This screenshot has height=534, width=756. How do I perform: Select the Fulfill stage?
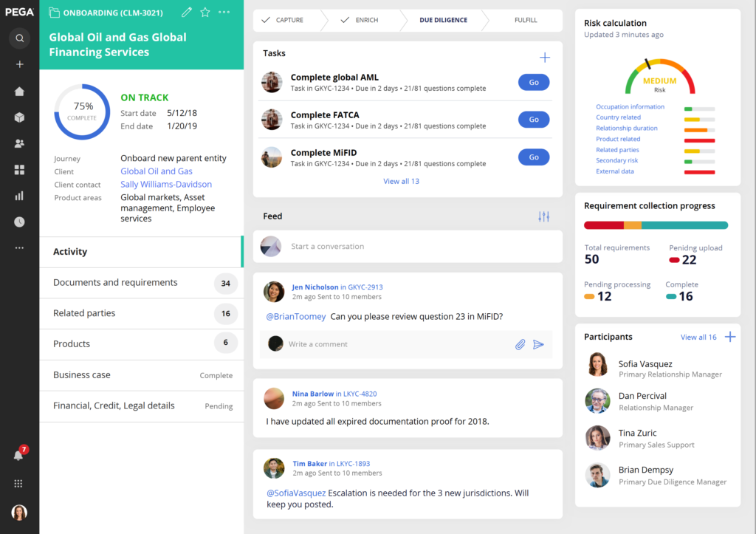tap(526, 20)
